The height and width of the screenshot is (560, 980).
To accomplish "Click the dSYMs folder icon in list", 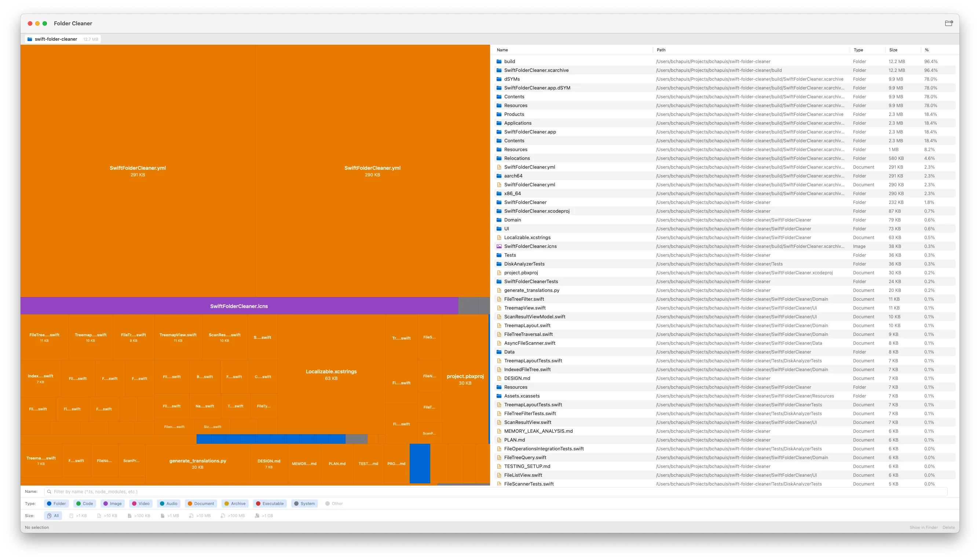I will (x=499, y=79).
